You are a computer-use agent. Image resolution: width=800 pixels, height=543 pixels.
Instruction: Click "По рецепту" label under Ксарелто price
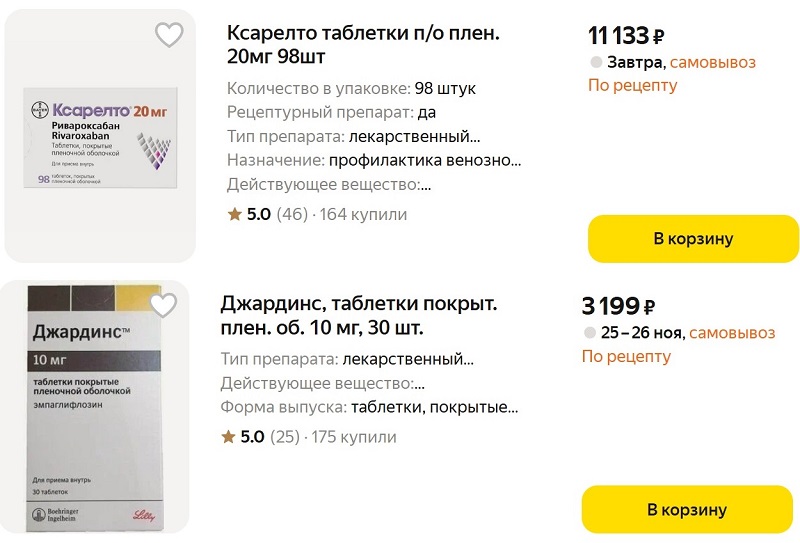(632, 85)
